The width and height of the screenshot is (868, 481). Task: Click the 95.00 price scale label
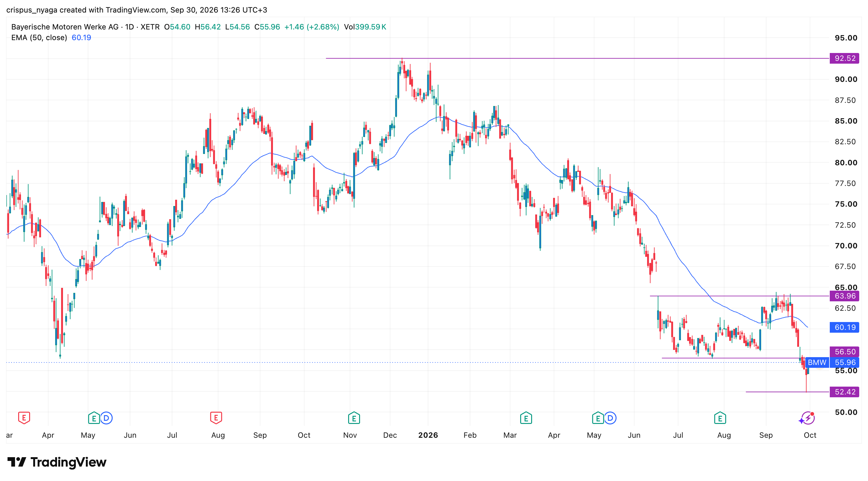click(846, 38)
